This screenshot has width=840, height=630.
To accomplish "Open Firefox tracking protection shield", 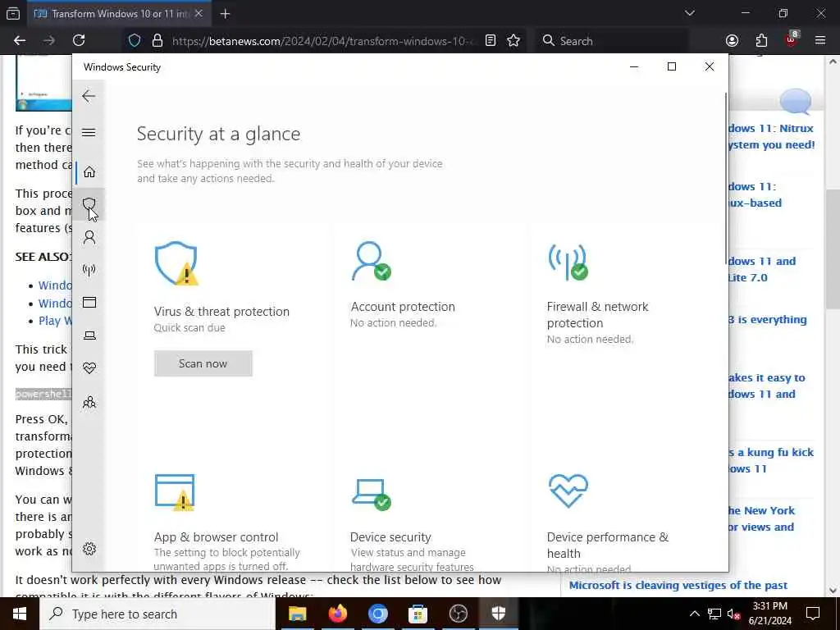I will coord(135,41).
